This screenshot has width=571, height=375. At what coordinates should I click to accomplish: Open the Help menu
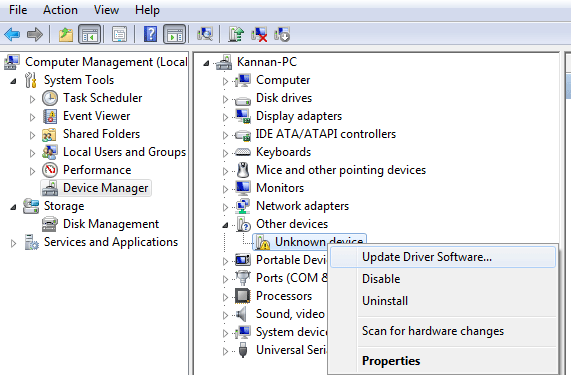147,10
